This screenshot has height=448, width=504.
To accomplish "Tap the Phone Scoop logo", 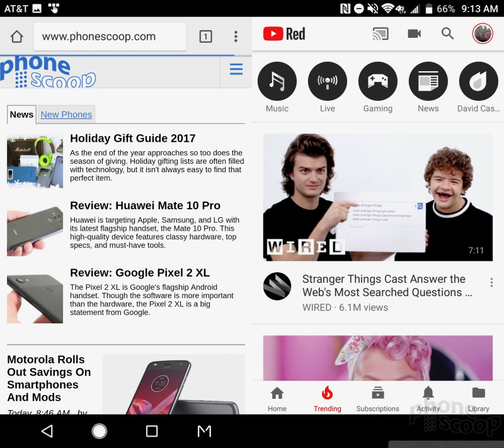I will point(49,72).
